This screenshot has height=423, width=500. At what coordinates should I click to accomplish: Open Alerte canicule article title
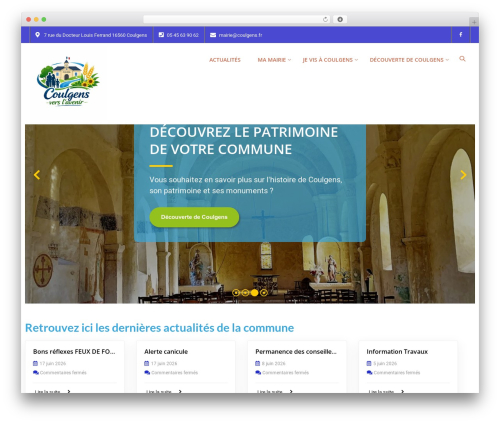166,351
